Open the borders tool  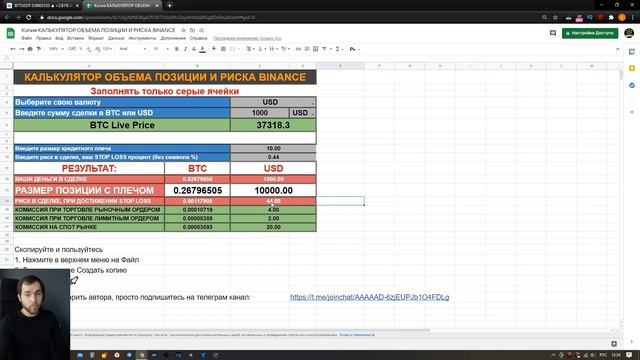point(223,49)
